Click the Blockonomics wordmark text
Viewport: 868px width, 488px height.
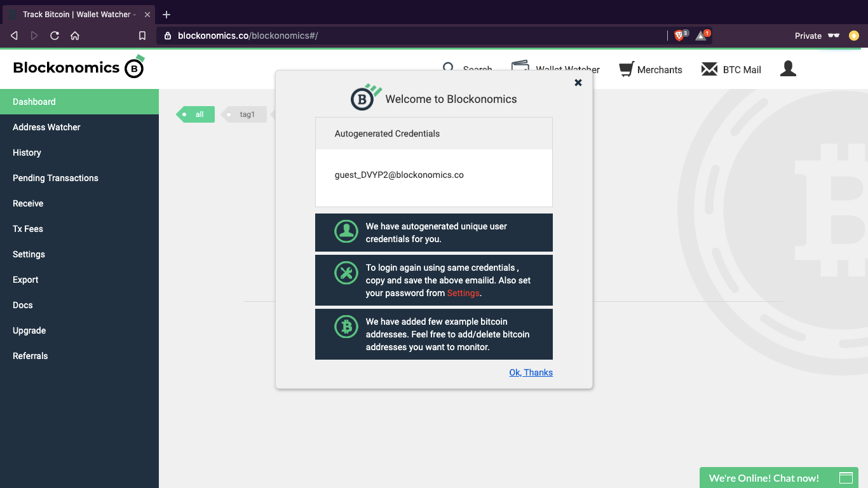(x=66, y=67)
